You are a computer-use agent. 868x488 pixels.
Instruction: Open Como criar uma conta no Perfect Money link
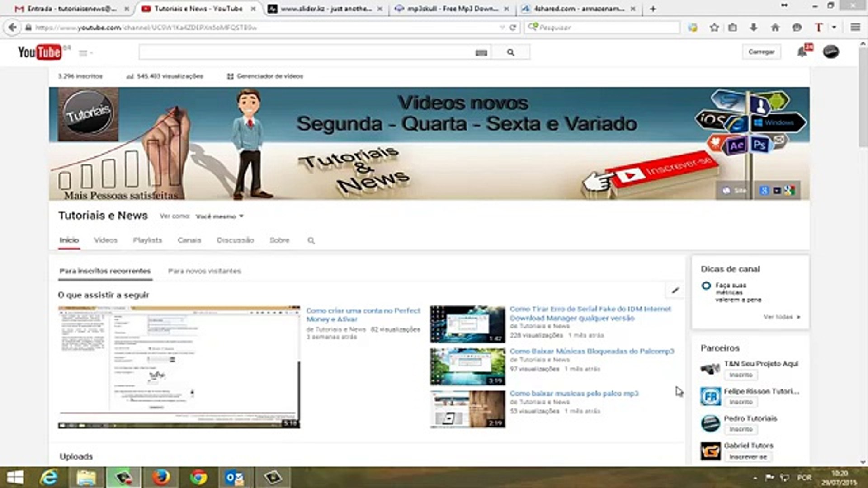(363, 314)
